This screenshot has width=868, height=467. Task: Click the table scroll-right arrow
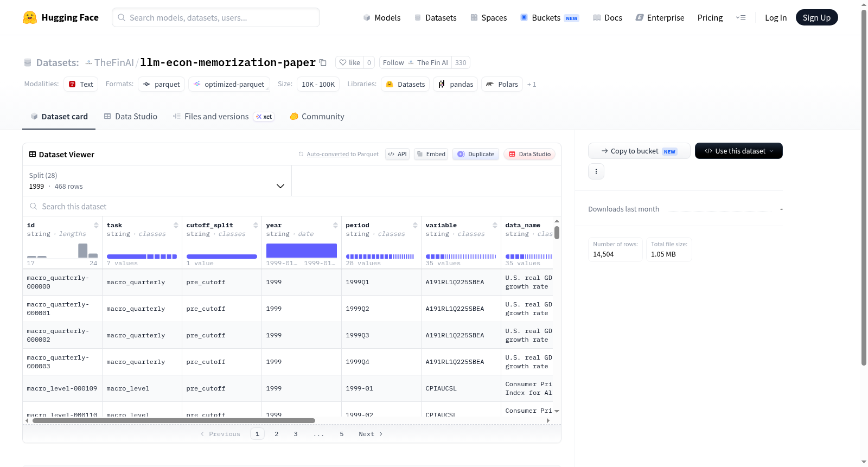(x=548, y=420)
